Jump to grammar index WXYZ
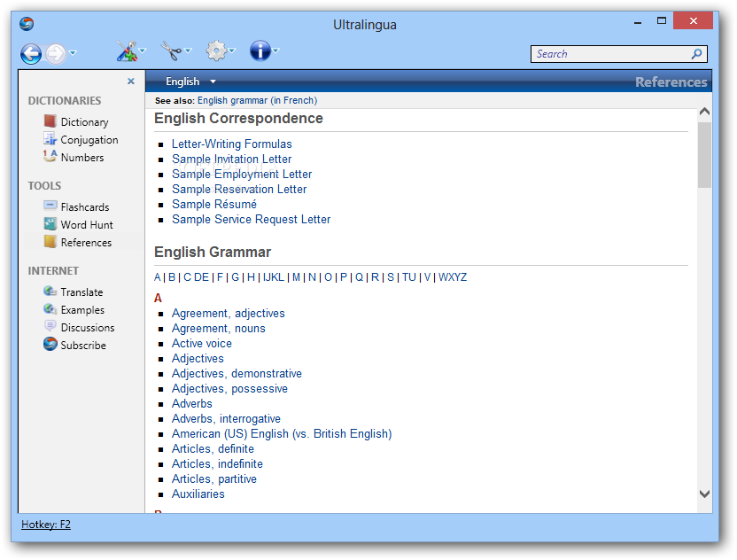The height and width of the screenshot is (560, 737). tap(453, 277)
